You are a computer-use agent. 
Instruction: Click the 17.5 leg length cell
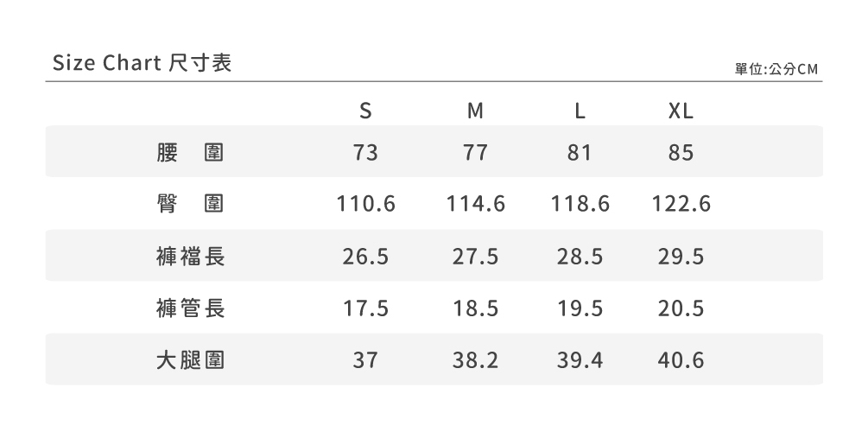[365, 308]
